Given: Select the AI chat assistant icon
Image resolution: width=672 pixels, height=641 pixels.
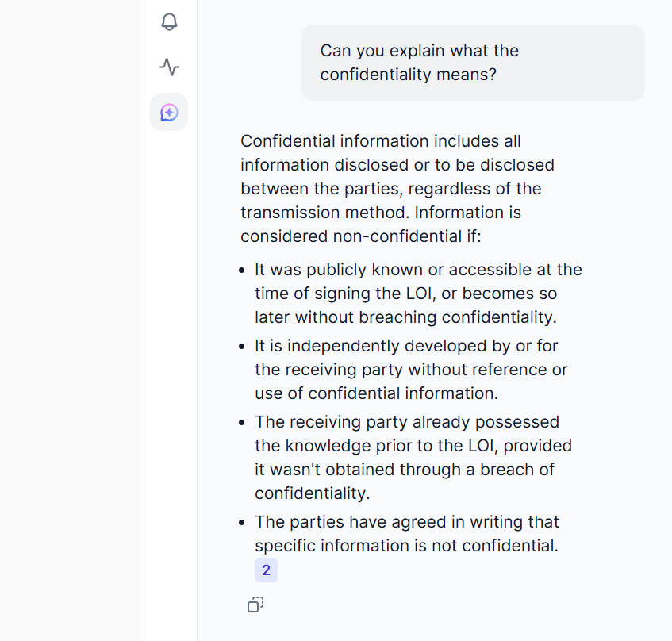Looking at the screenshot, I should 169,112.
